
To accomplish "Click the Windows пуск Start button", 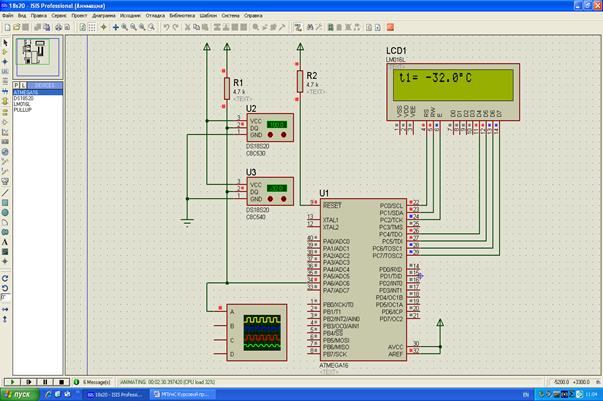I will coord(22,394).
